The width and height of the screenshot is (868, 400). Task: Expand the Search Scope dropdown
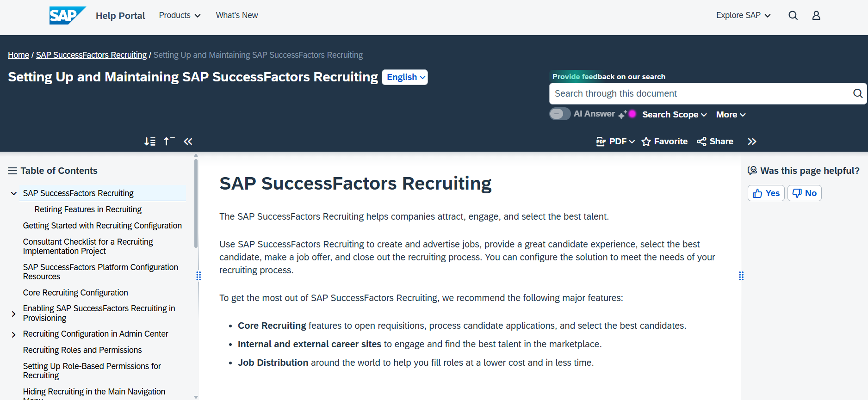pyautogui.click(x=675, y=115)
